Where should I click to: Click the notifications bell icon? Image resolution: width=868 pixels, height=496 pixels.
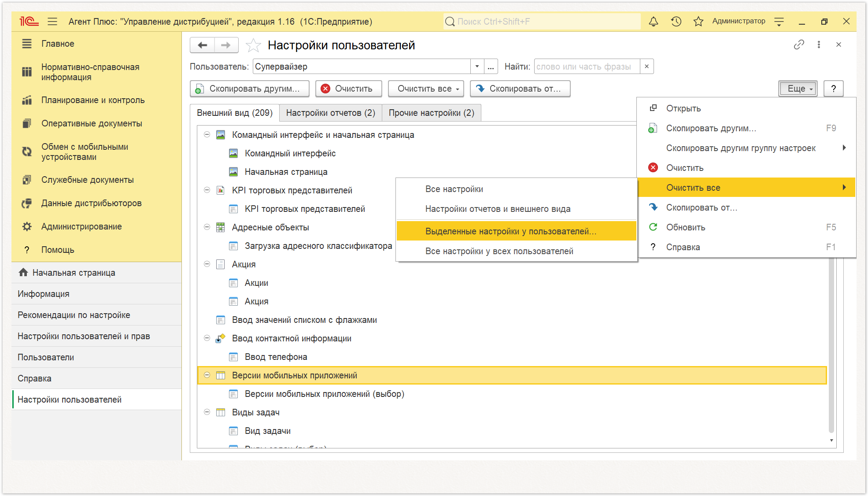click(x=654, y=22)
